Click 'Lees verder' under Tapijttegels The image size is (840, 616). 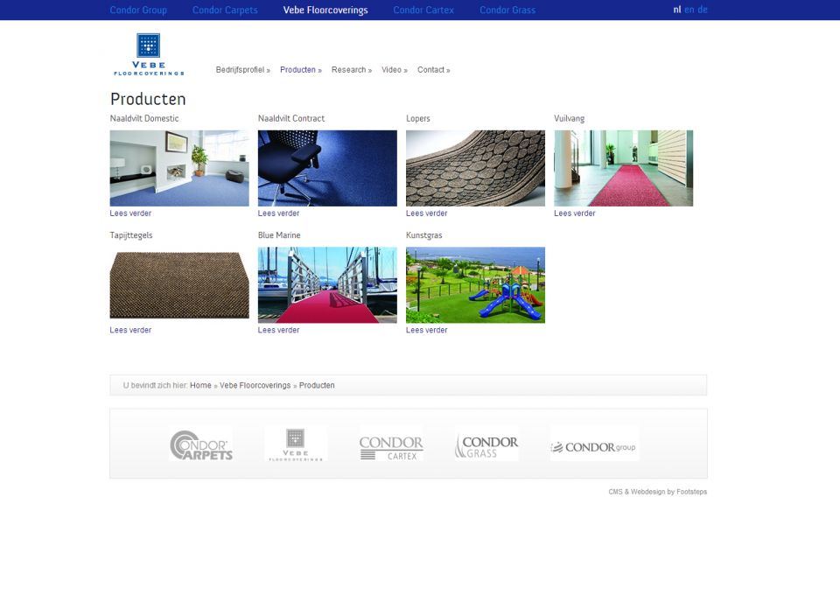(x=130, y=331)
